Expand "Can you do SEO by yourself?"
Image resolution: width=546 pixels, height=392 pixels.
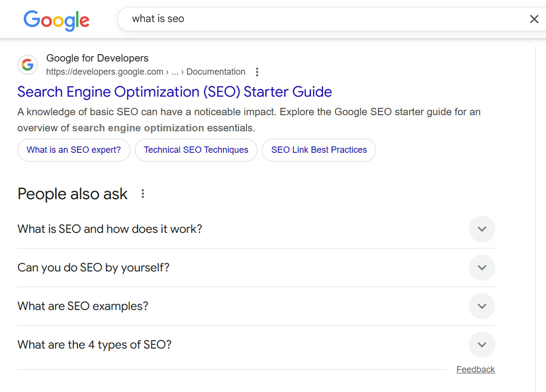click(482, 268)
